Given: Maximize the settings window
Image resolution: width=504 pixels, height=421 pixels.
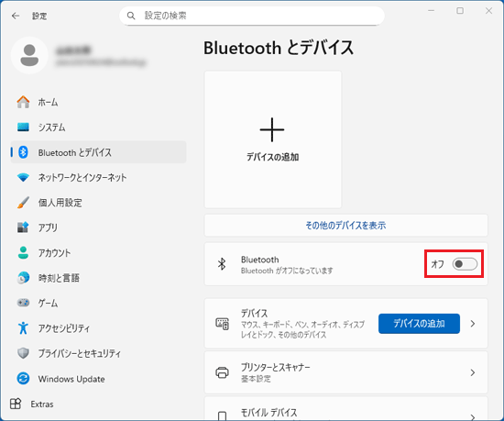Looking at the screenshot, I should click(x=460, y=11).
